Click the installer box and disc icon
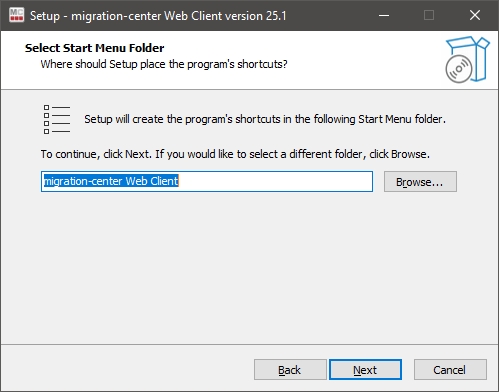Viewport: 499px width, 392px height. click(467, 60)
